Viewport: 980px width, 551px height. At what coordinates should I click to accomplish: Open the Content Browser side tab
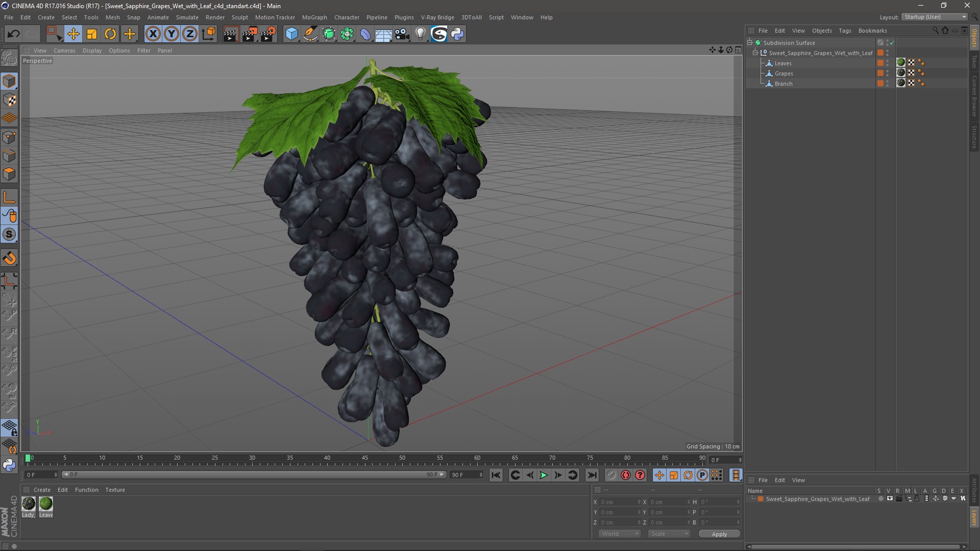coord(974,96)
